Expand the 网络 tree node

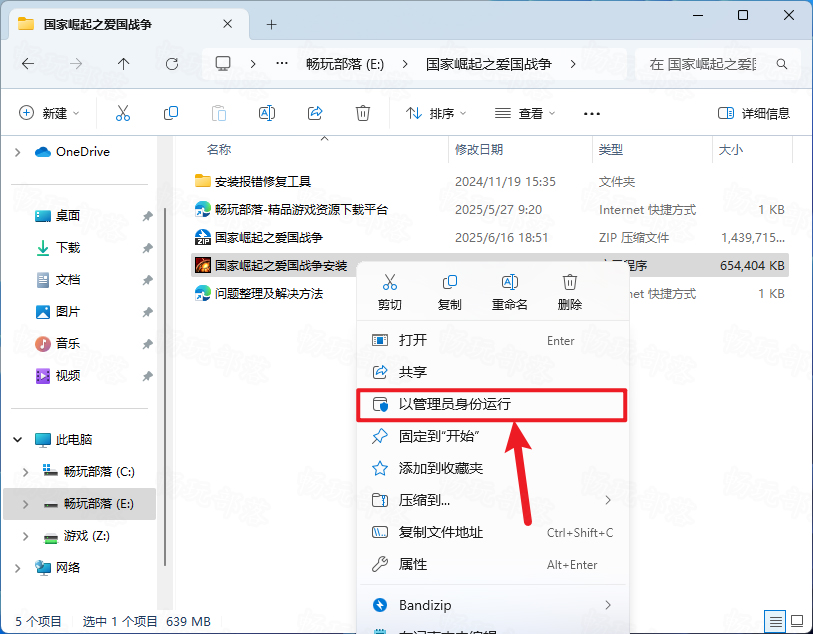point(18,568)
